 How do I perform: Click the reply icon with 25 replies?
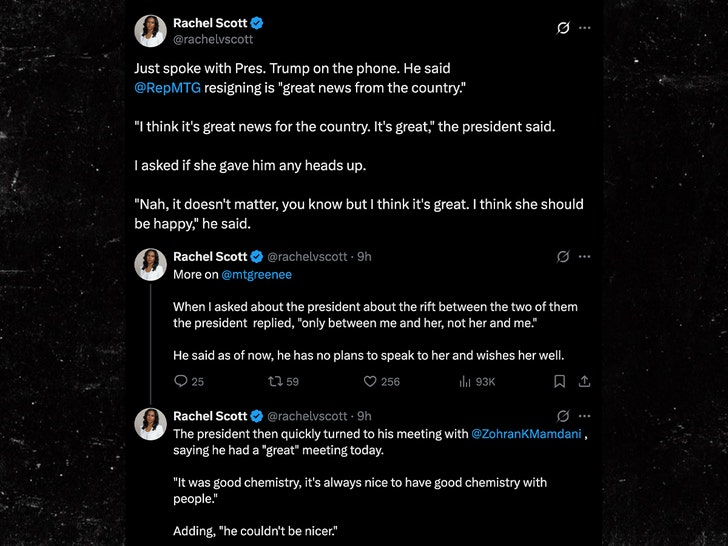click(181, 381)
